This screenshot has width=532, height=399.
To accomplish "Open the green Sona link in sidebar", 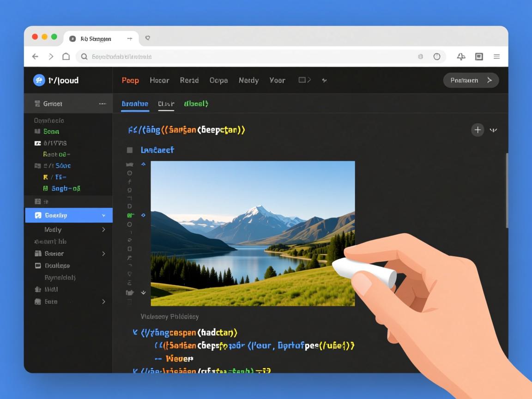I will click(x=51, y=132).
